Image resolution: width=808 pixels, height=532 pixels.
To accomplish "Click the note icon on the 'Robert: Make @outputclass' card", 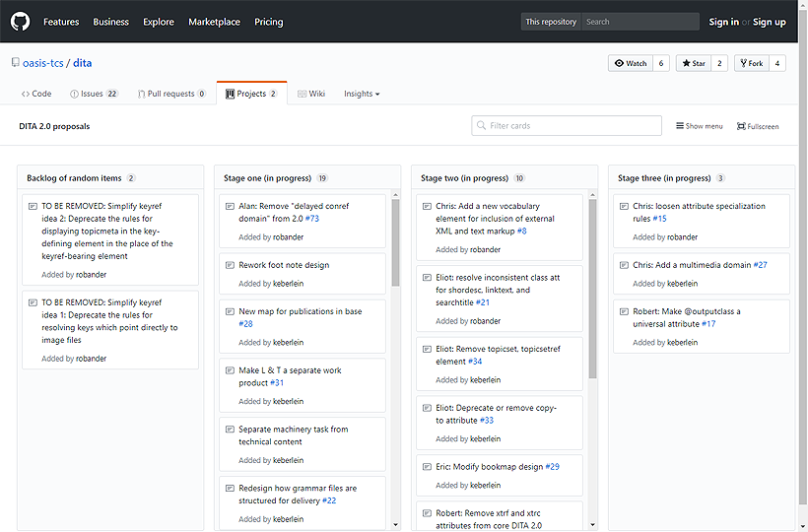I will pos(624,311).
